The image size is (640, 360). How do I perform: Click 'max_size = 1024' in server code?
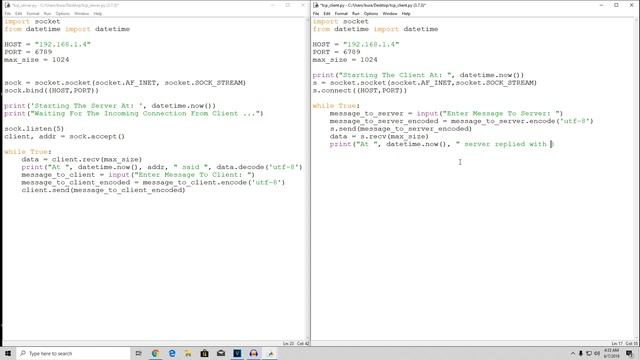[37, 60]
